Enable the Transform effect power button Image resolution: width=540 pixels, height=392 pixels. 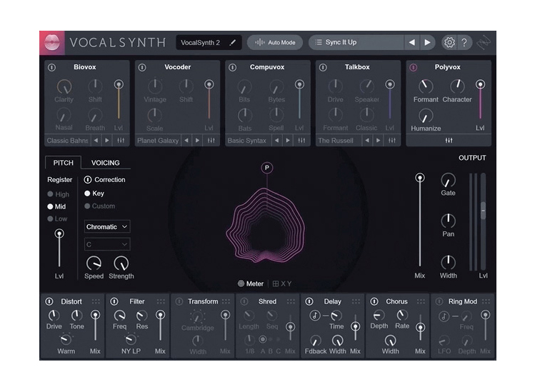179,302
